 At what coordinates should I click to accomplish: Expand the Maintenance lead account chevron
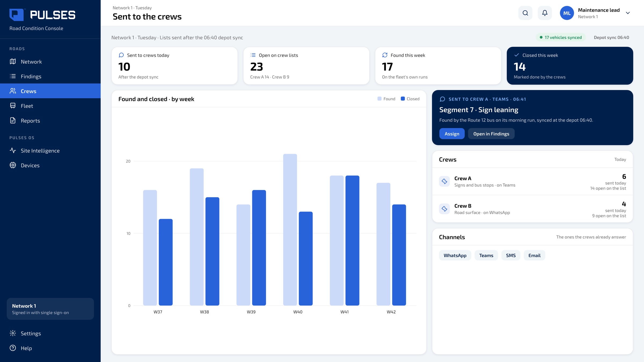[x=628, y=13]
